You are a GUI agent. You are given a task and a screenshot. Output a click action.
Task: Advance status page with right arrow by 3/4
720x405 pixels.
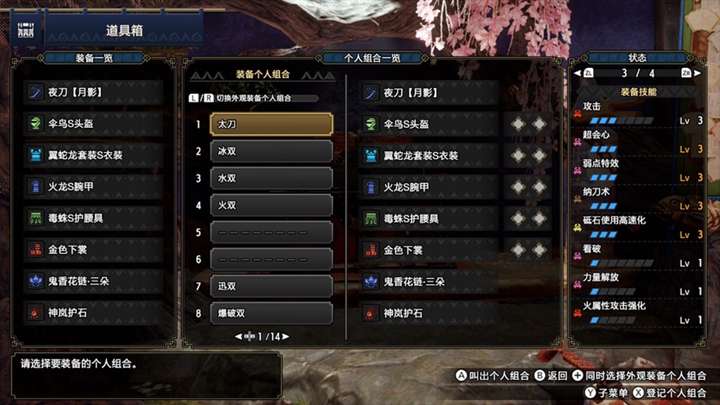pyautogui.click(x=698, y=73)
